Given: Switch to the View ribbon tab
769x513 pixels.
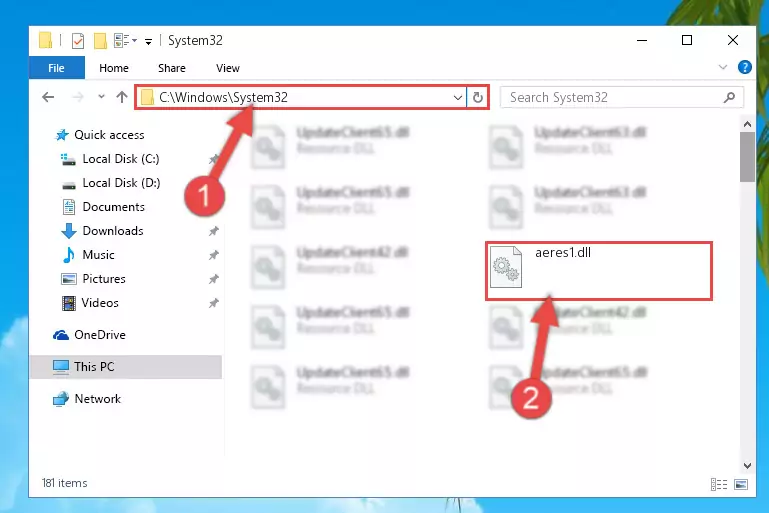Looking at the screenshot, I should point(228,68).
